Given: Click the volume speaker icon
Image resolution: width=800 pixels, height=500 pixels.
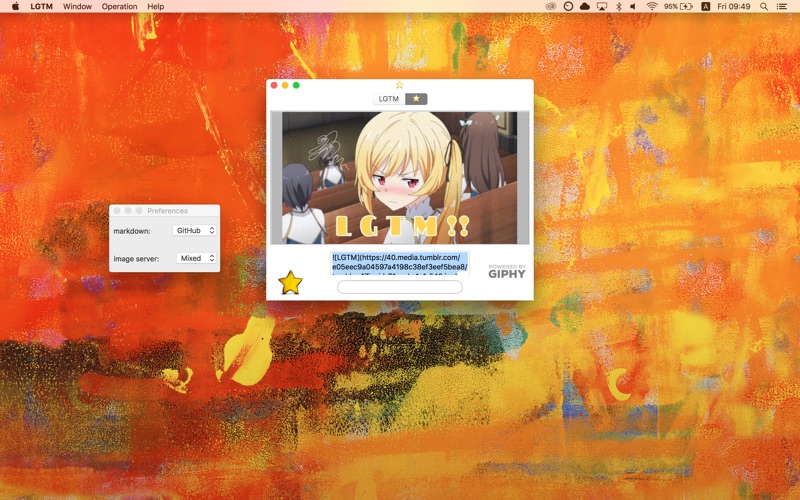Looking at the screenshot, I should coord(633,7).
